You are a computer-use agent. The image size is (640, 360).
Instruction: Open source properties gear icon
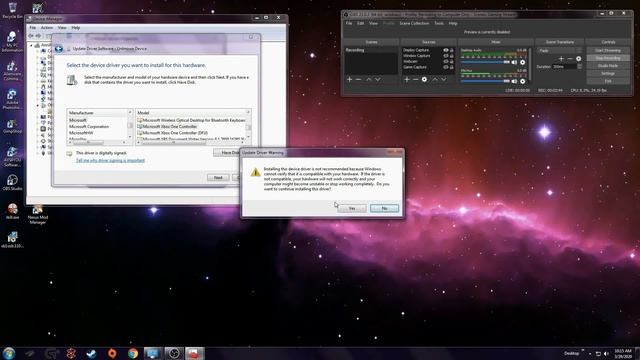pyautogui.click(x=424, y=80)
